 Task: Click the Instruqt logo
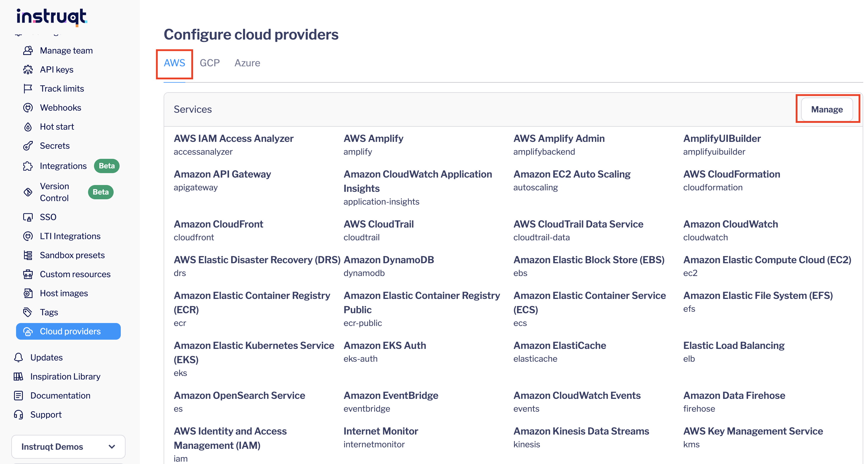[52, 17]
